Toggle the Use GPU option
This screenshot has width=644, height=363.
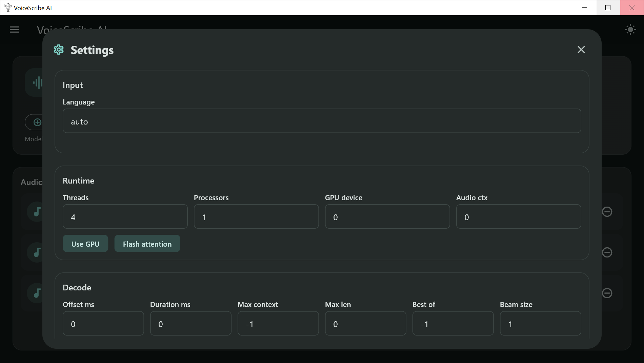pos(85,244)
